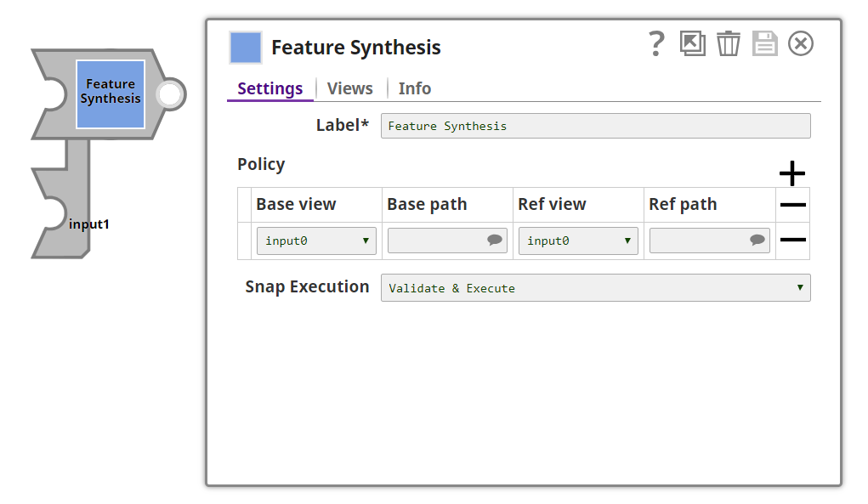Close the Feature Synthesis dialog
This screenshot has height=504, width=868.
[800, 44]
